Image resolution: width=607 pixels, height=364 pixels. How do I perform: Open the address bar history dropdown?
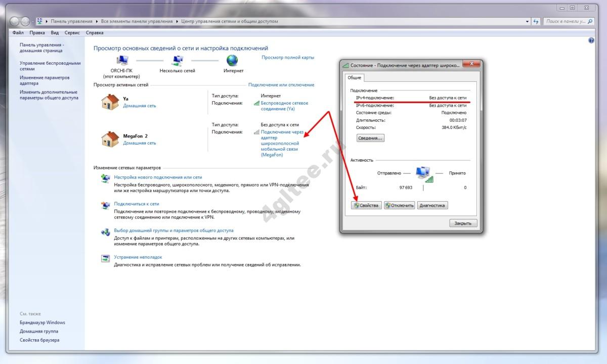(x=527, y=21)
